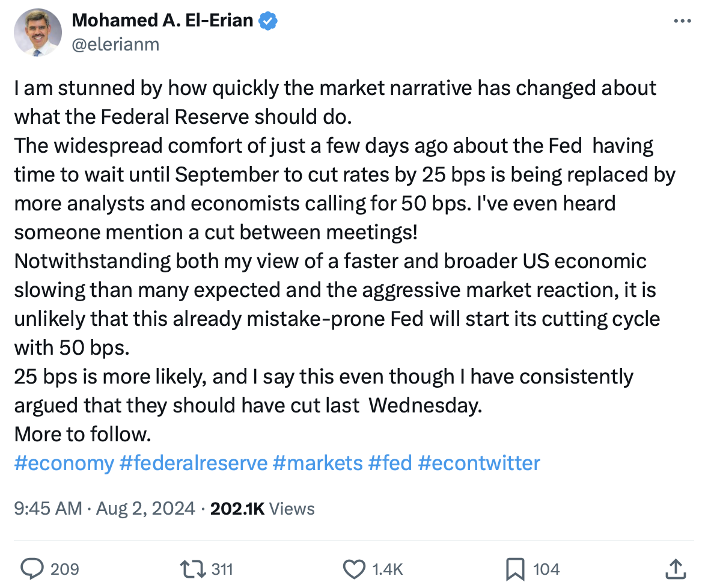Click the blue verified badge
Viewport: 708px width, 588px height.
pyautogui.click(x=267, y=21)
